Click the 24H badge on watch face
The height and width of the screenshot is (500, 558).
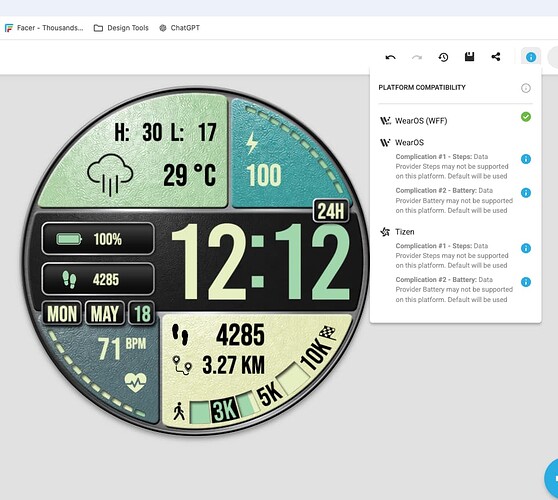[x=331, y=211]
